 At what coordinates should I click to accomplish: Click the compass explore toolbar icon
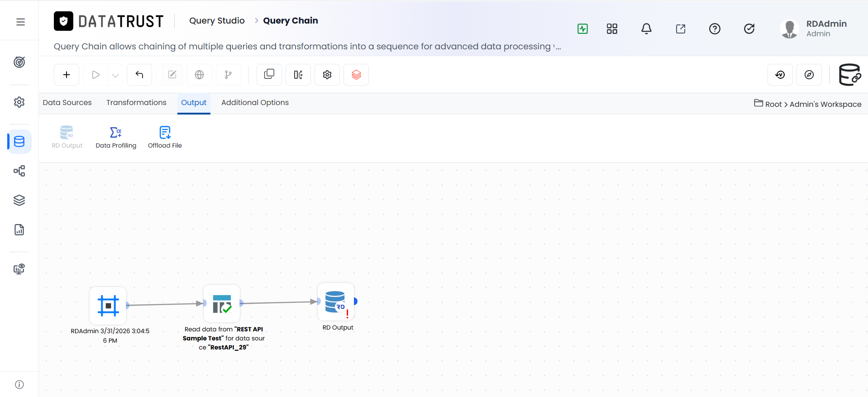[809, 75]
